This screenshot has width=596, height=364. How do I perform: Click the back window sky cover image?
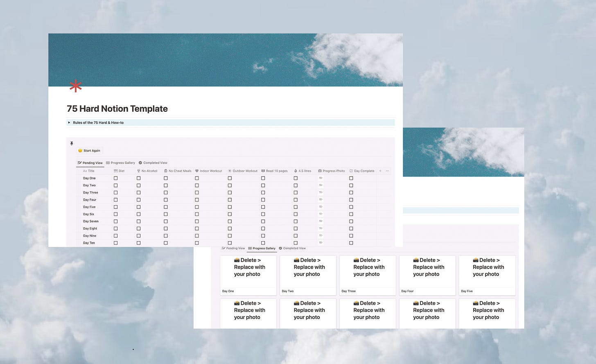point(463,152)
